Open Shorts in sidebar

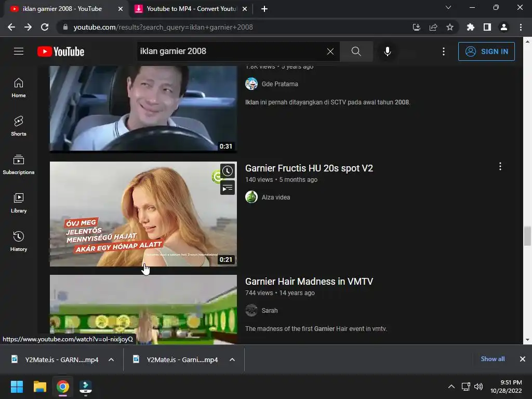(x=19, y=126)
